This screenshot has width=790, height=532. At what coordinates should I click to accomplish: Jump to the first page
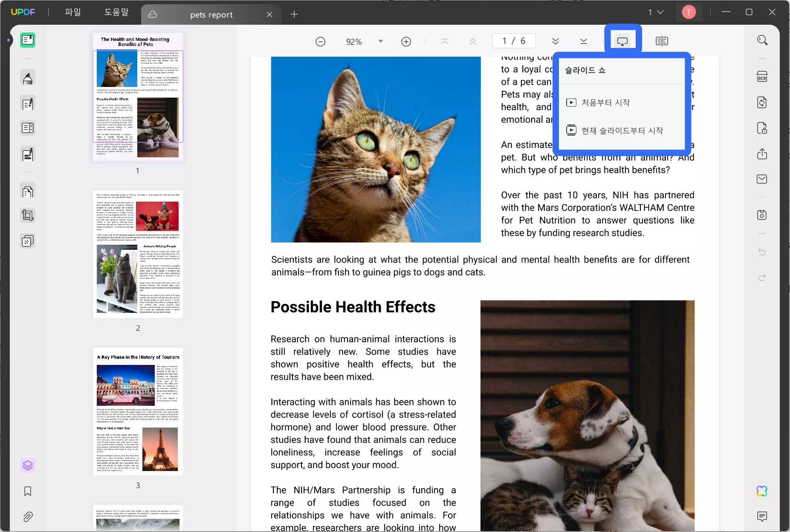pyautogui.click(x=445, y=41)
